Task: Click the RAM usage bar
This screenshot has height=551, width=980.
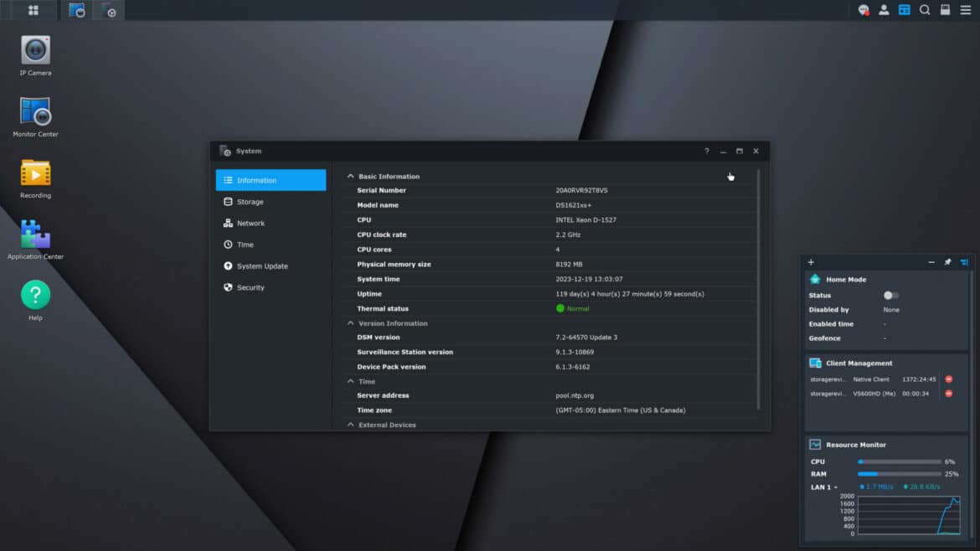Action: pyautogui.click(x=900, y=474)
